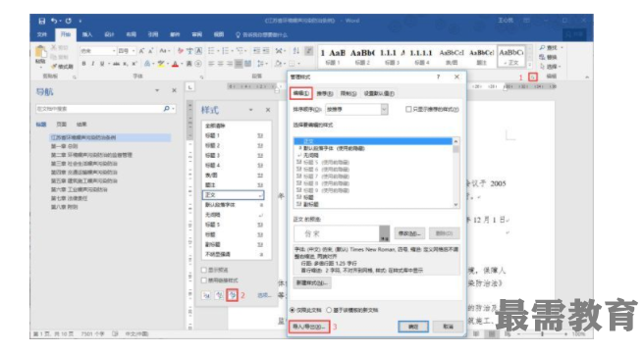Click the OK button in Manage Styles
Screen dimensions: 644x354
coord(413,327)
